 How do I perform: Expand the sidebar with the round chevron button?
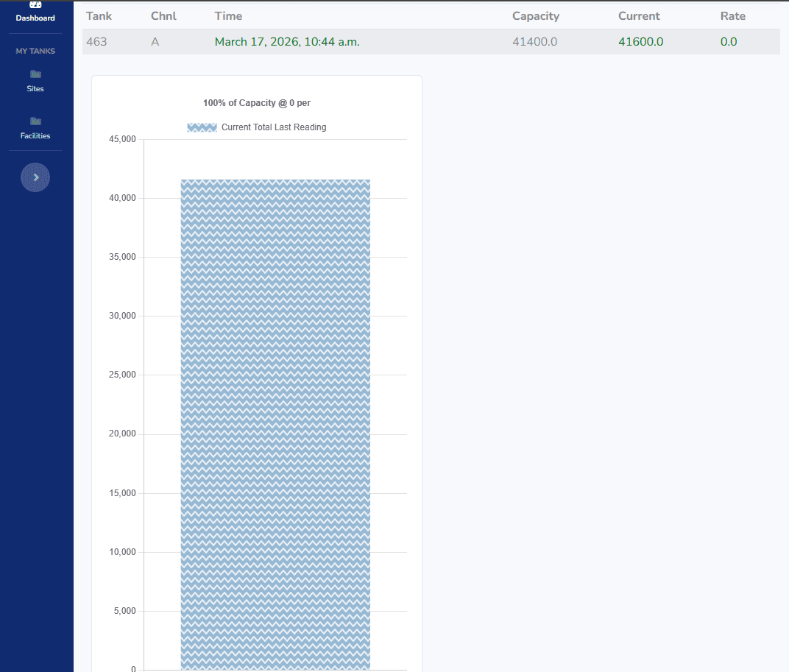coord(35,177)
